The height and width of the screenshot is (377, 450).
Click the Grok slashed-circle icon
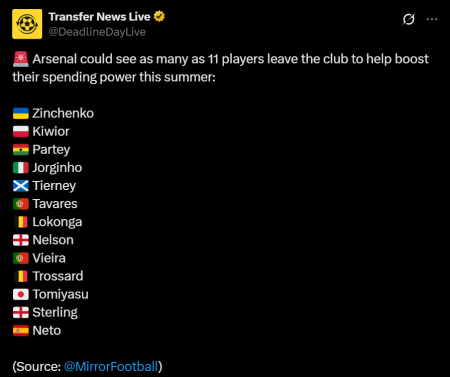coord(408,19)
